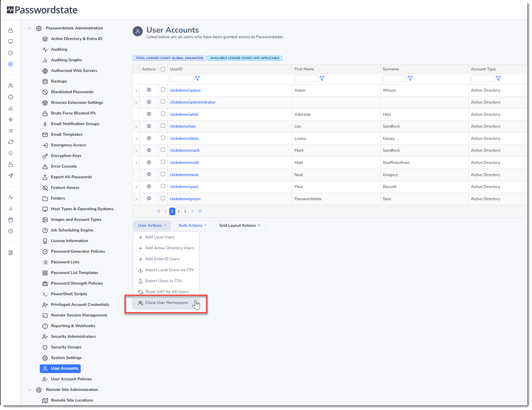Open Password Lists in the tree
This screenshot has height=410, width=532.
65,262
